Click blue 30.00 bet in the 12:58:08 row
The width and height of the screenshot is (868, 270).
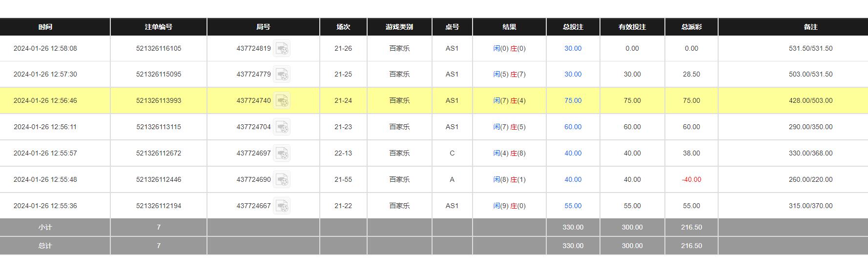573,49
